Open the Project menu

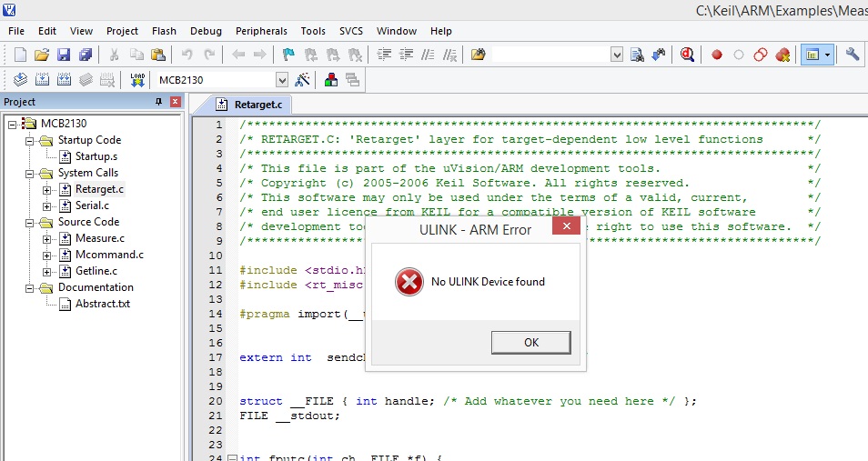(x=122, y=31)
